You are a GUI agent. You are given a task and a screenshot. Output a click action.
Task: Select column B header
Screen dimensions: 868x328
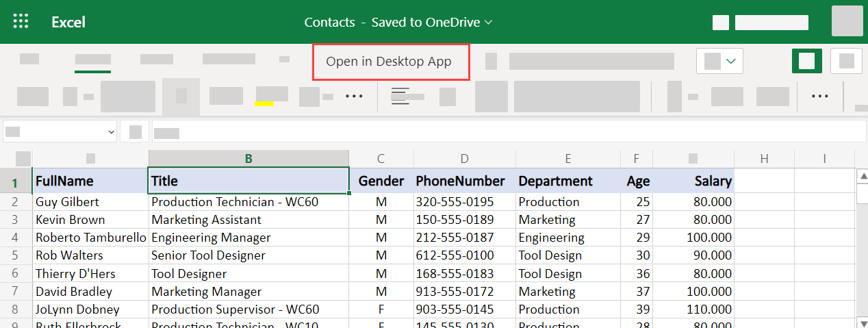(x=248, y=159)
